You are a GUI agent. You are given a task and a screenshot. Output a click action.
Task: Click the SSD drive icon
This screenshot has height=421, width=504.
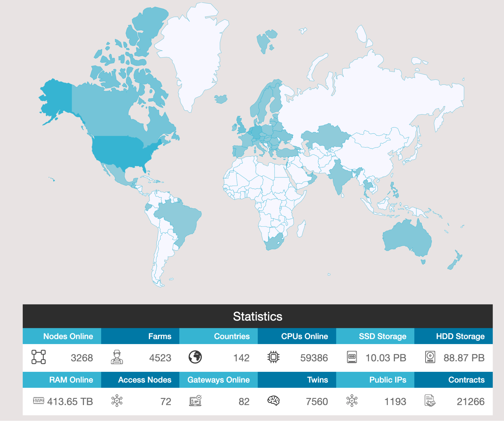point(352,357)
